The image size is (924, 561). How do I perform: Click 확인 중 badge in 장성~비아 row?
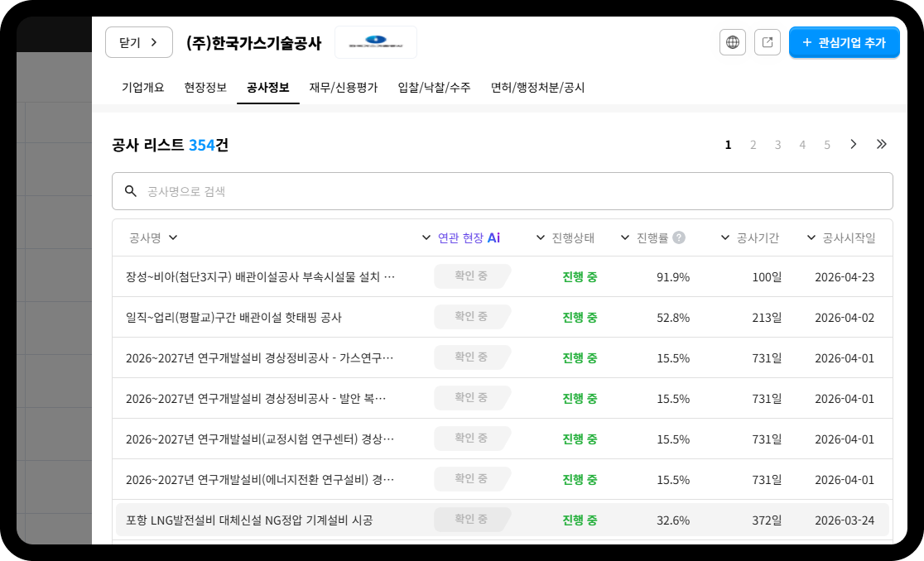(x=471, y=276)
